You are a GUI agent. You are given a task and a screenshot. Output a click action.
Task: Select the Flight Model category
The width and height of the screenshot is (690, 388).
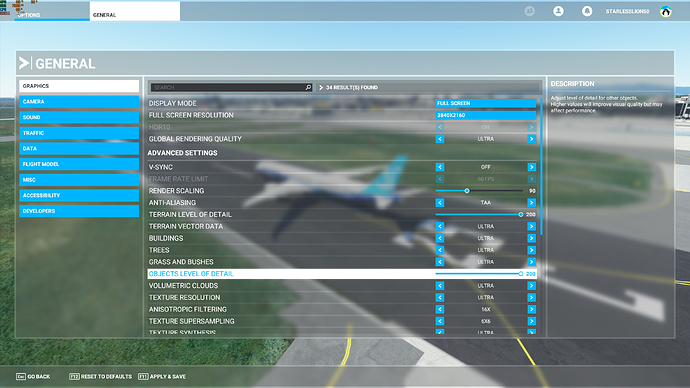pos(79,164)
